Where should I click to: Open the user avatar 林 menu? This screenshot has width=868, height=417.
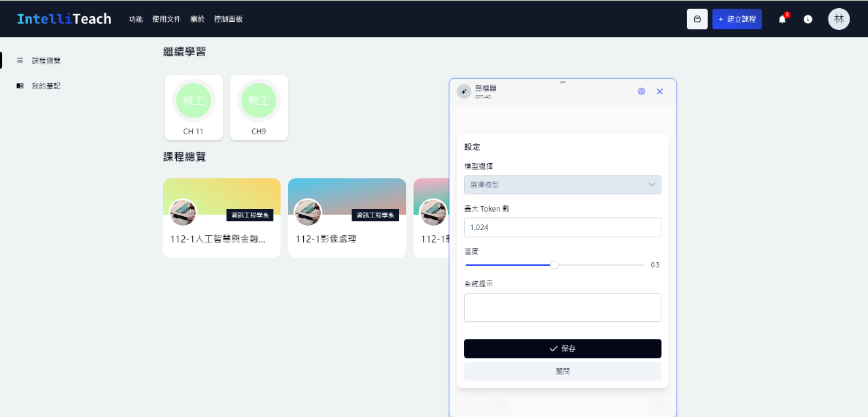839,19
